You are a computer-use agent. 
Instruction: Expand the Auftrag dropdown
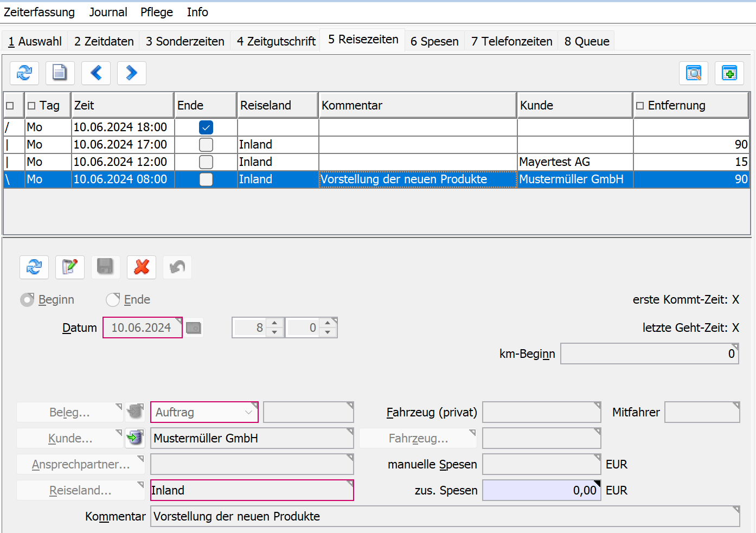point(248,412)
